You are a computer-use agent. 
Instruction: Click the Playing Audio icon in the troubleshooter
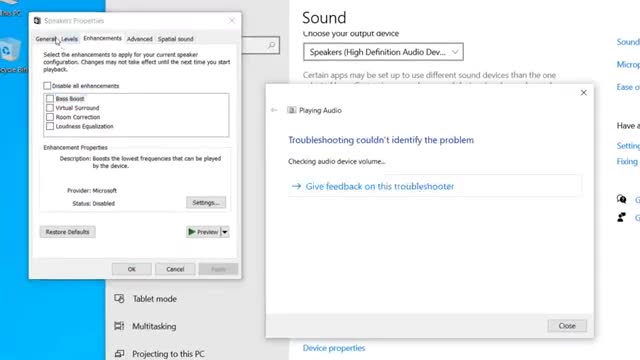(x=291, y=110)
